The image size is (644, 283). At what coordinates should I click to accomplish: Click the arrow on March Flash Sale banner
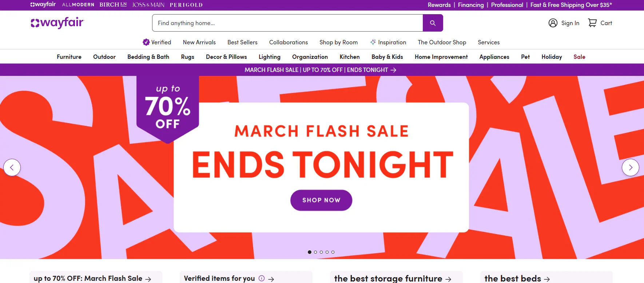coord(394,70)
